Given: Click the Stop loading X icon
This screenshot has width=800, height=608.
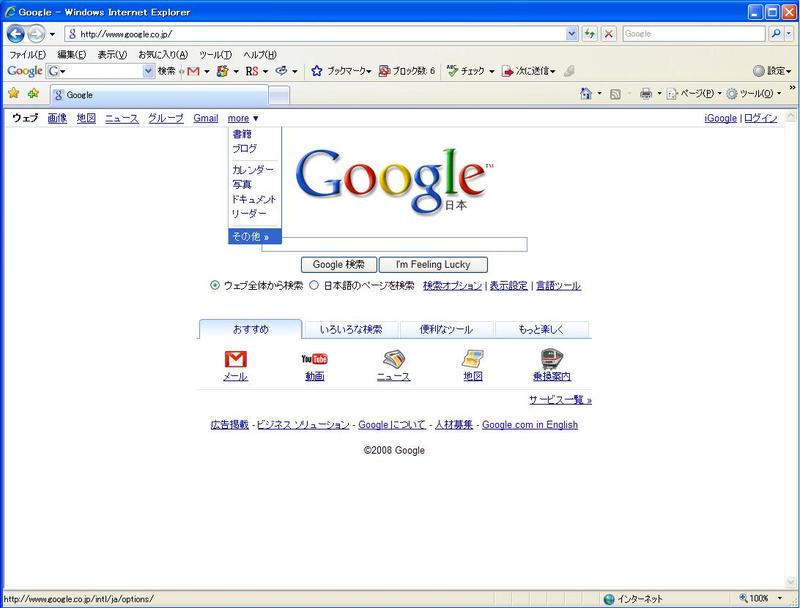Looking at the screenshot, I should [x=608, y=34].
